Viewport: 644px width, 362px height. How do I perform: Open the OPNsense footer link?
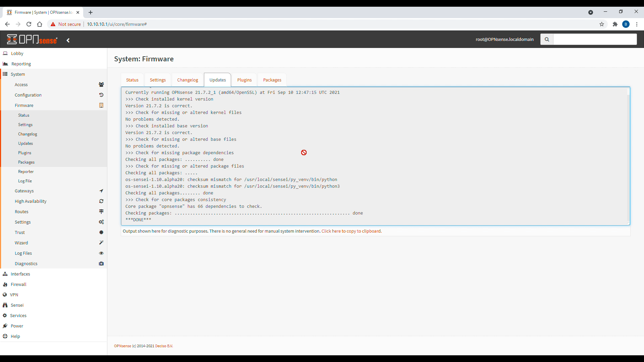(x=122, y=346)
